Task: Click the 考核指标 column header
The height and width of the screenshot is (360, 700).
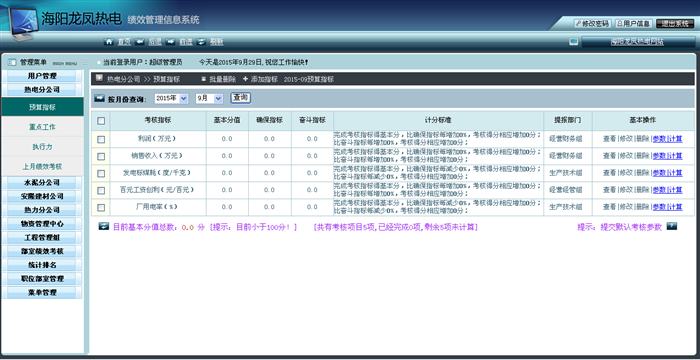Action: click(158, 120)
